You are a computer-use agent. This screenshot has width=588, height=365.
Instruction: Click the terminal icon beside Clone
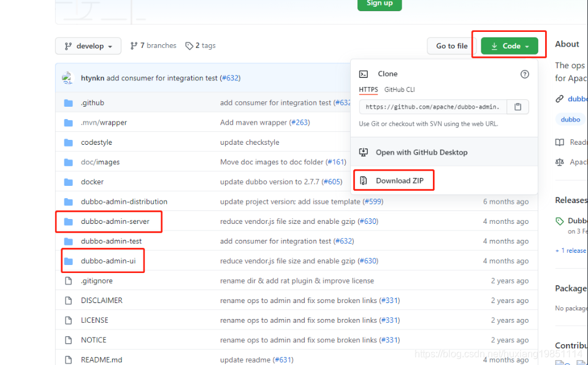coord(364,74)
